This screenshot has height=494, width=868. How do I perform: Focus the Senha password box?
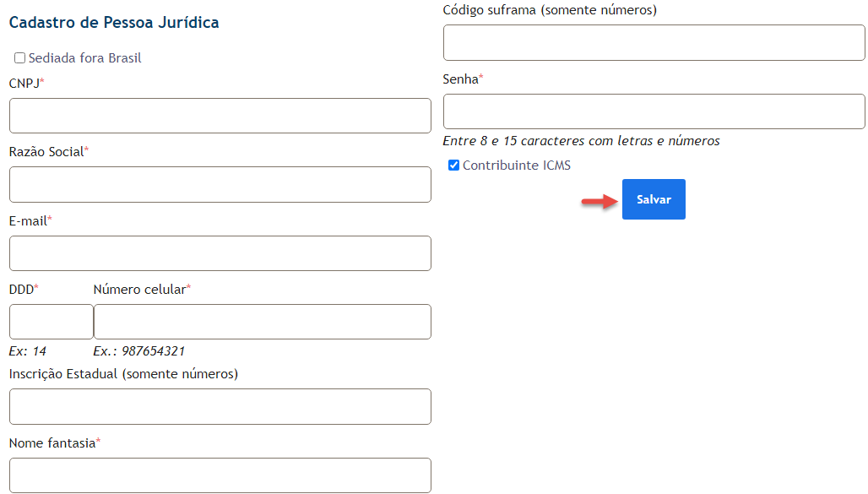coord(654,111)
